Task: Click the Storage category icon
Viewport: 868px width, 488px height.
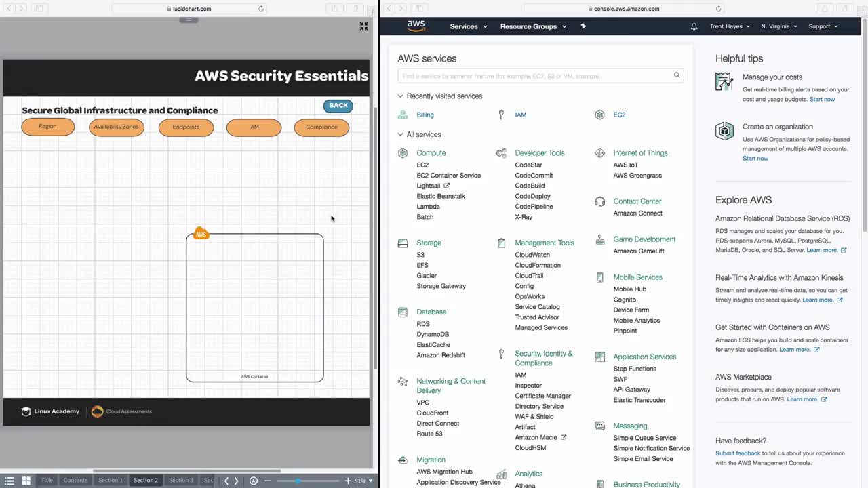Action: [403, 243]
